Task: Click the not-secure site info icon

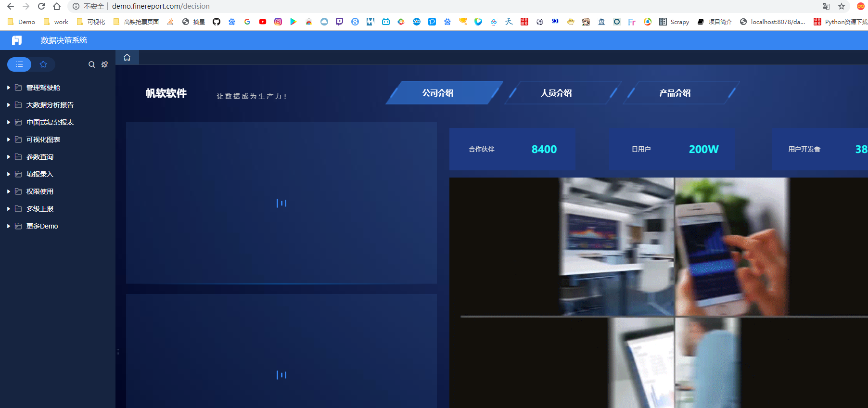Action: [x=76, y=6]
